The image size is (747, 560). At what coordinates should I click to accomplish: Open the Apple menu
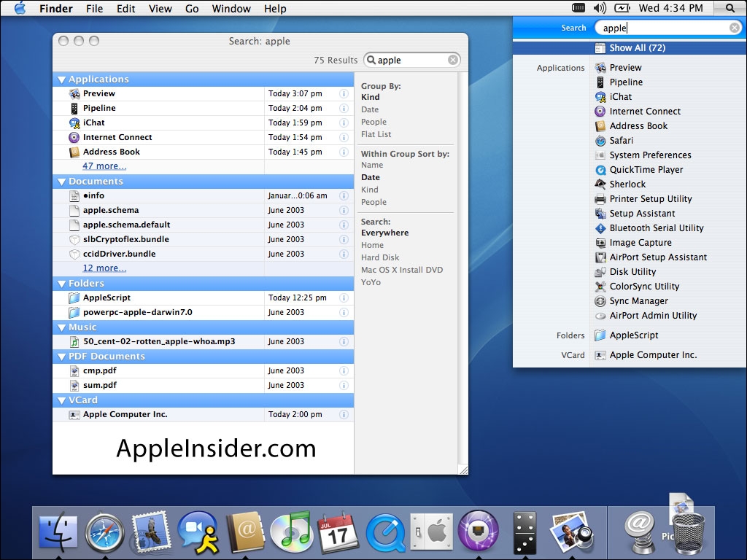click(20, 8)
